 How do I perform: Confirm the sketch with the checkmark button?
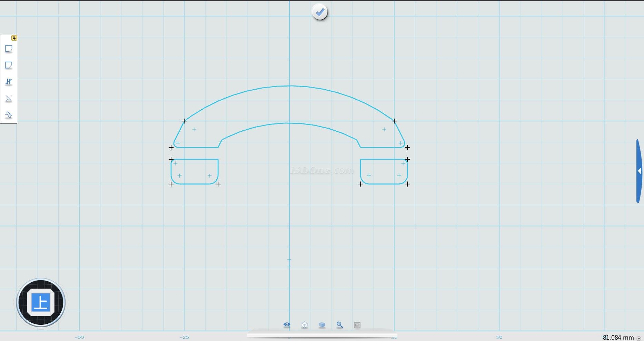320,12
